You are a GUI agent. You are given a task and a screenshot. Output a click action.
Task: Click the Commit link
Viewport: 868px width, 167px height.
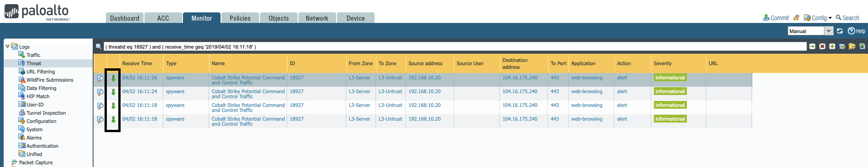(x=776, y=18)
